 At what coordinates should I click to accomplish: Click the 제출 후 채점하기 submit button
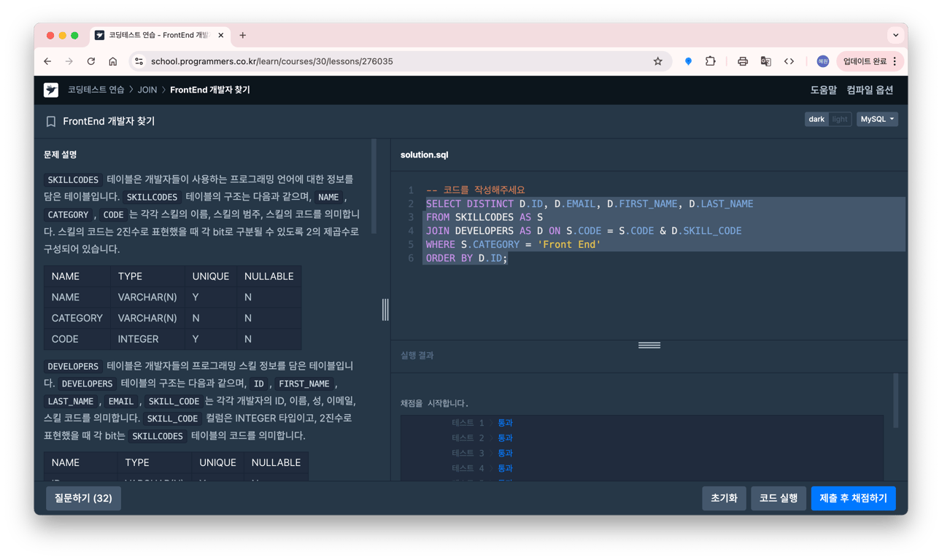pos(853,498)
